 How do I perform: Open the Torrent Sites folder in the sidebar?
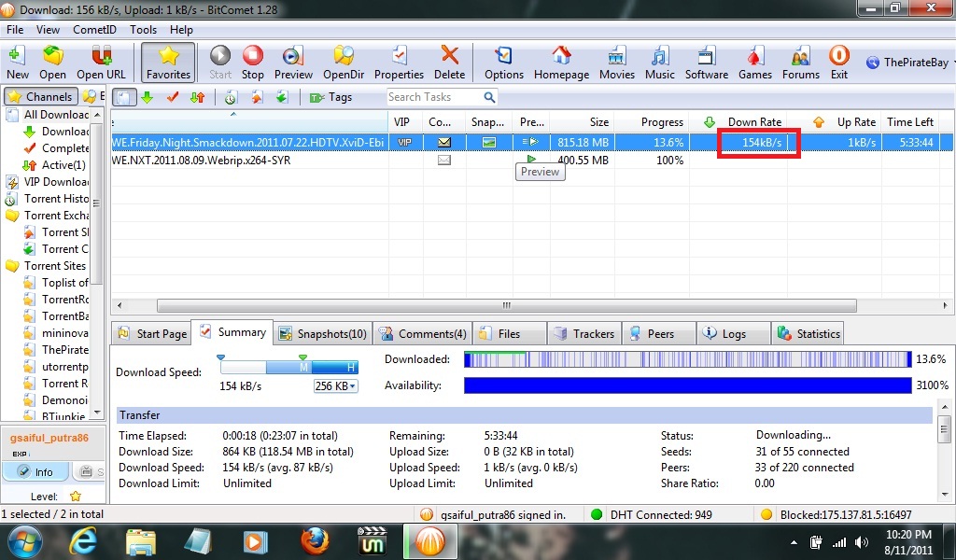[47, 266]
